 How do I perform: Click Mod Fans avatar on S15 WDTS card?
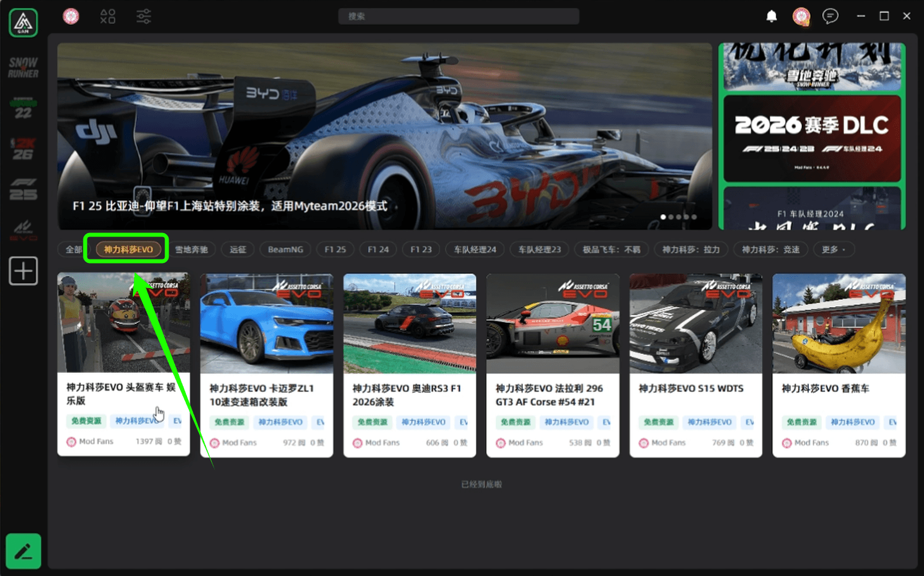(644, 443)
